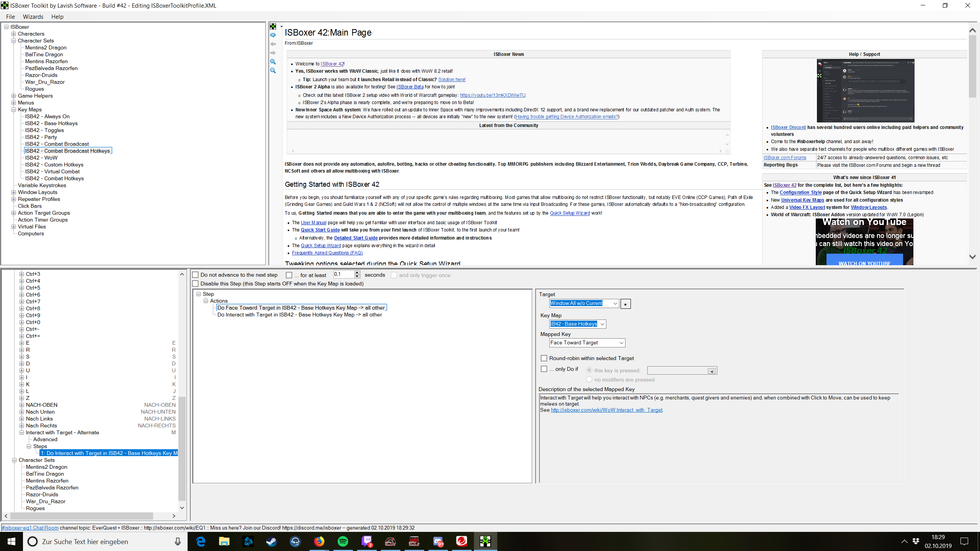The height and width of the screenshot is (551, 980).
Task: Open the ISBoxer Discord link
Action: (x=788, y=127)
